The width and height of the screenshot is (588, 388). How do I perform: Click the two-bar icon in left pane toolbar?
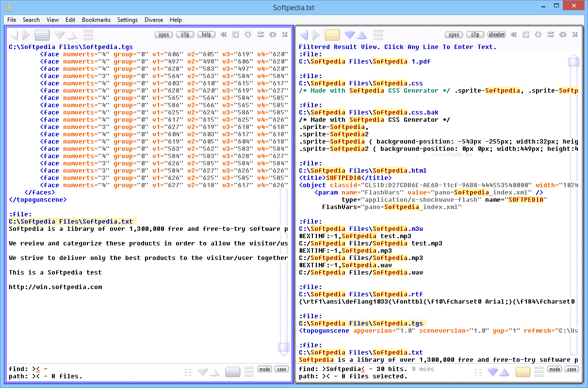[x=261, y=34]
